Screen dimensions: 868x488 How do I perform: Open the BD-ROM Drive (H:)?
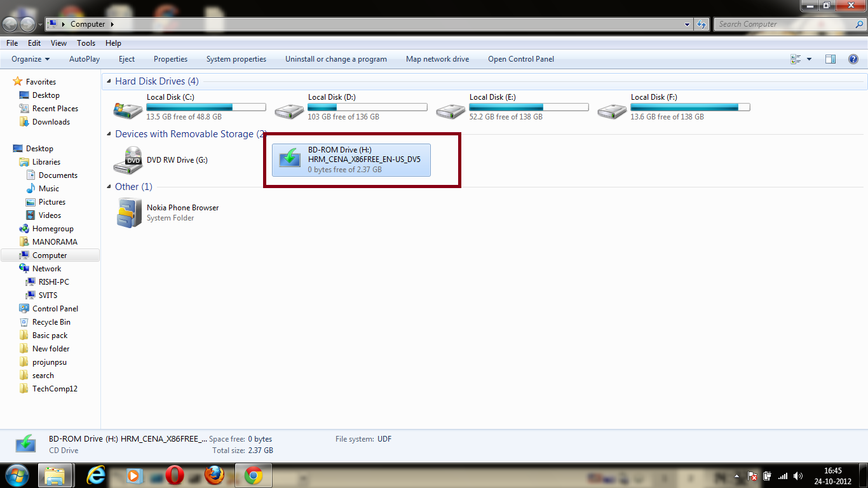pyautogui.click(x=353, y=159)
